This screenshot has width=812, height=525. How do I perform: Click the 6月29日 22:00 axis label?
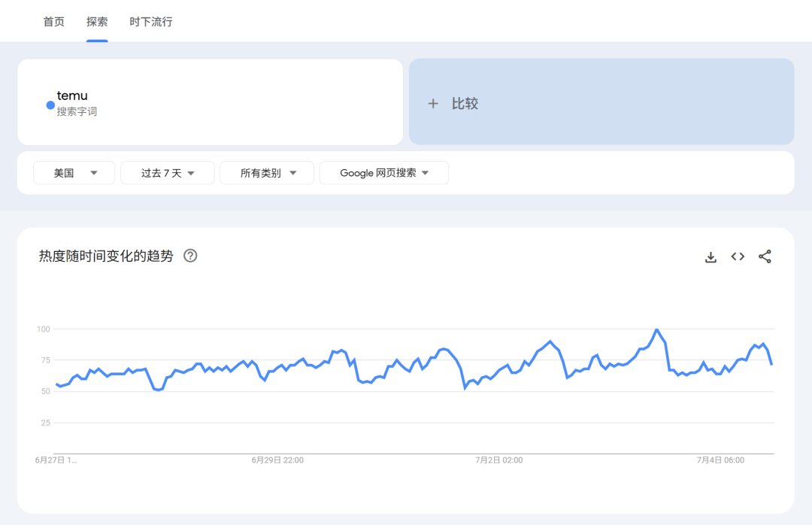coord(276,460)
